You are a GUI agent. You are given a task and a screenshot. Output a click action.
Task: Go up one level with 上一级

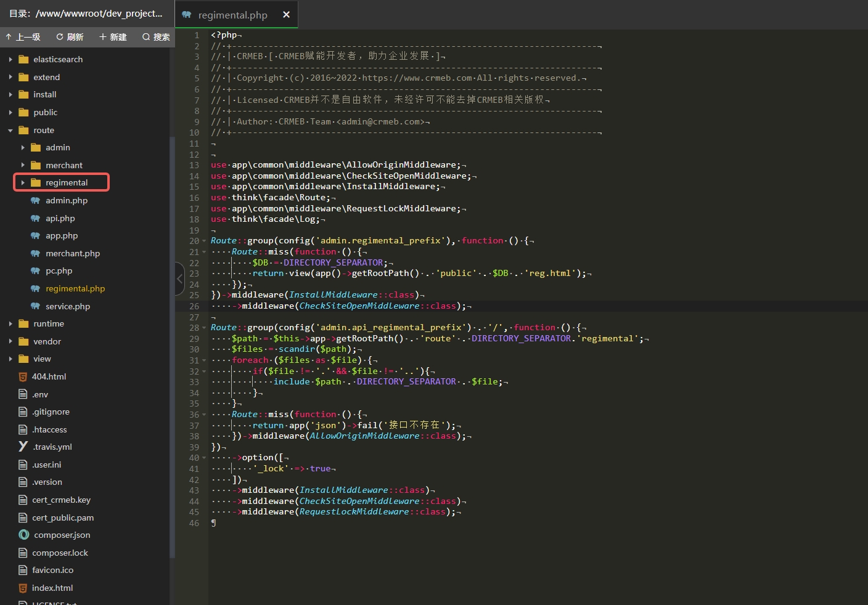[x=23, y=37]
